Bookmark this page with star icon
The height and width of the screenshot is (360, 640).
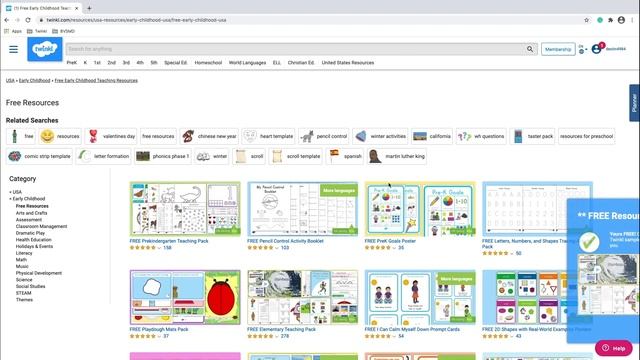[x=587, y=20]
